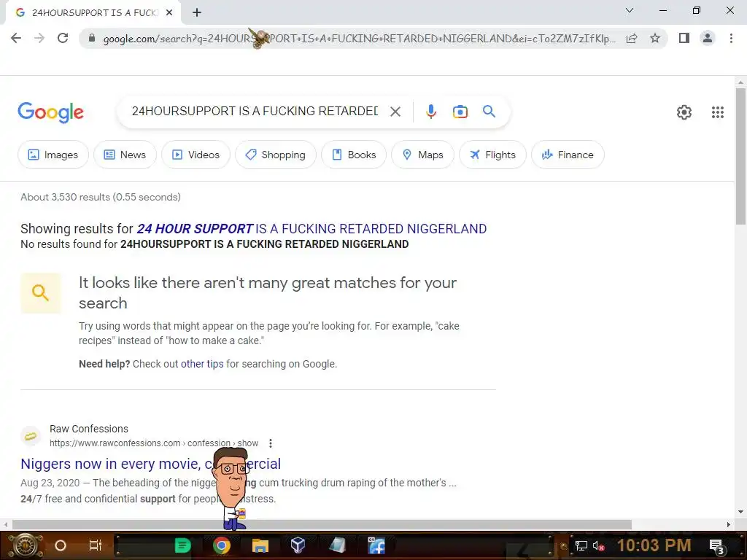View site info via the padlock icon

92,38
